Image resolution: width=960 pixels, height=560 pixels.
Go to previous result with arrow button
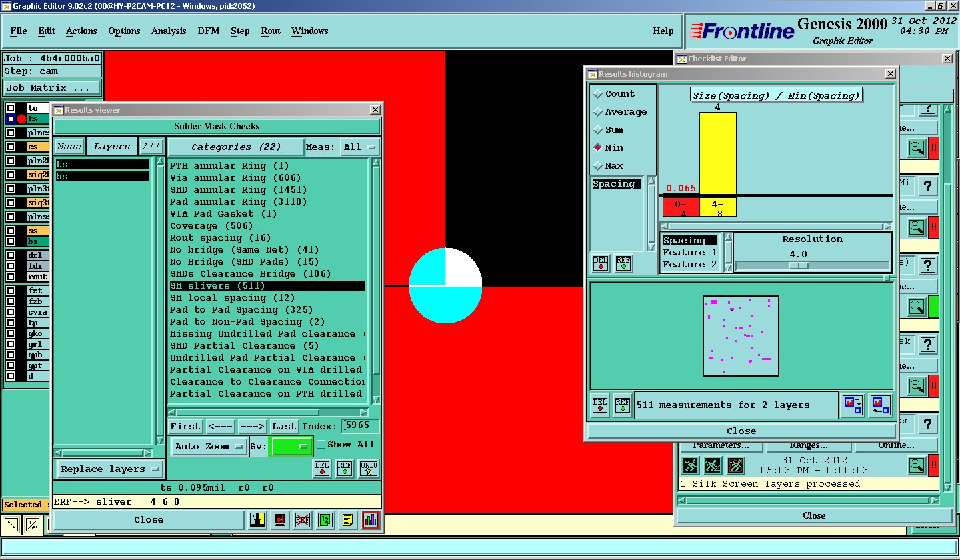click(220, 427)
